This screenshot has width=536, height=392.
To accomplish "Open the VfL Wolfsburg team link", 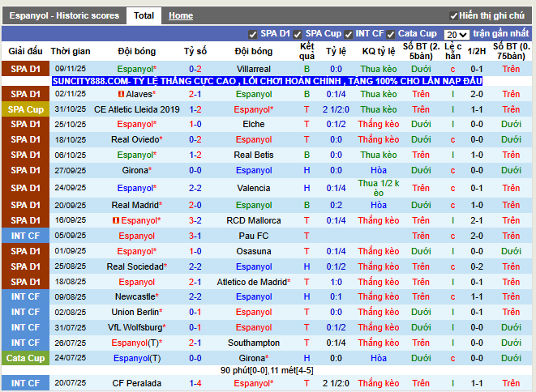I will pyautogui.click(x=137, y=327).
